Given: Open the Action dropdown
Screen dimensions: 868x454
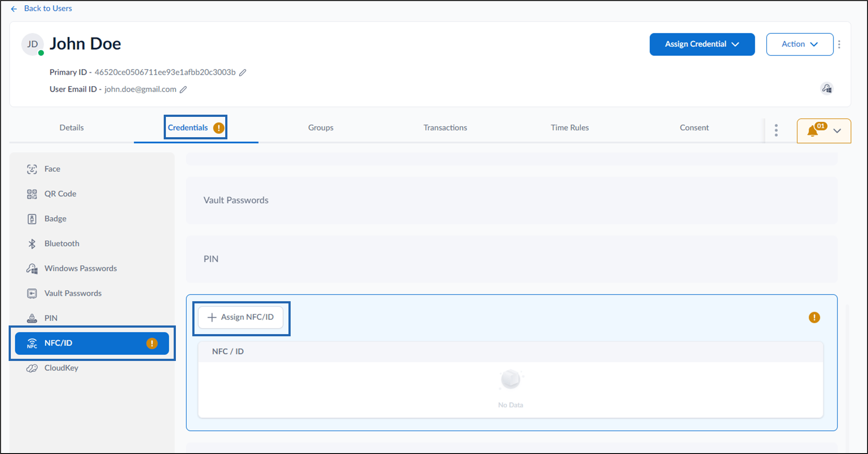Looking at the screenshot, I should (x=800, y=44).
